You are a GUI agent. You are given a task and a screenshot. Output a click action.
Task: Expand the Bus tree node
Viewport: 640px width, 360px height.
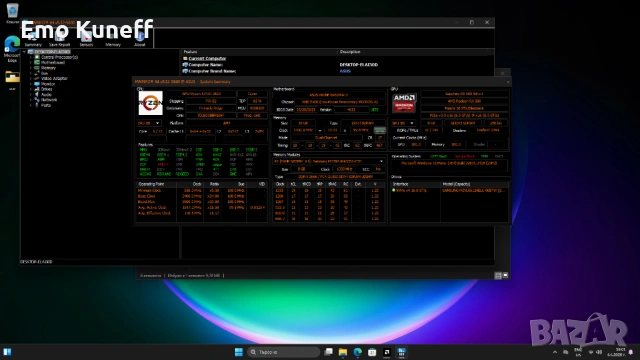[x=31, y=73]
